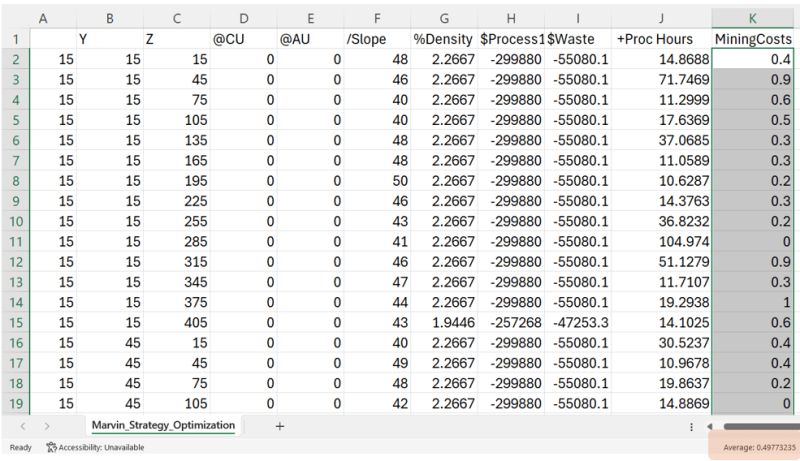Click cell with value 11.2999
The height and width of the screenshot is (461, 800).
661,100
